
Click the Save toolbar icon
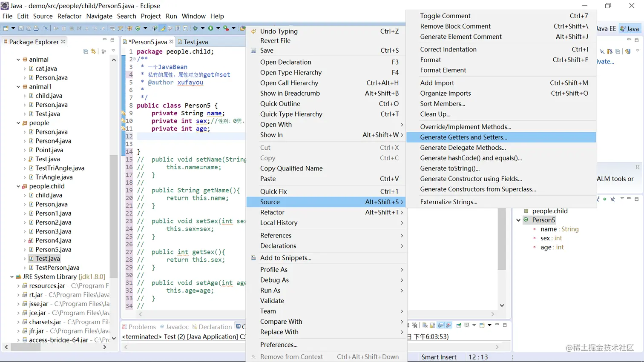[x=20, y=28]
